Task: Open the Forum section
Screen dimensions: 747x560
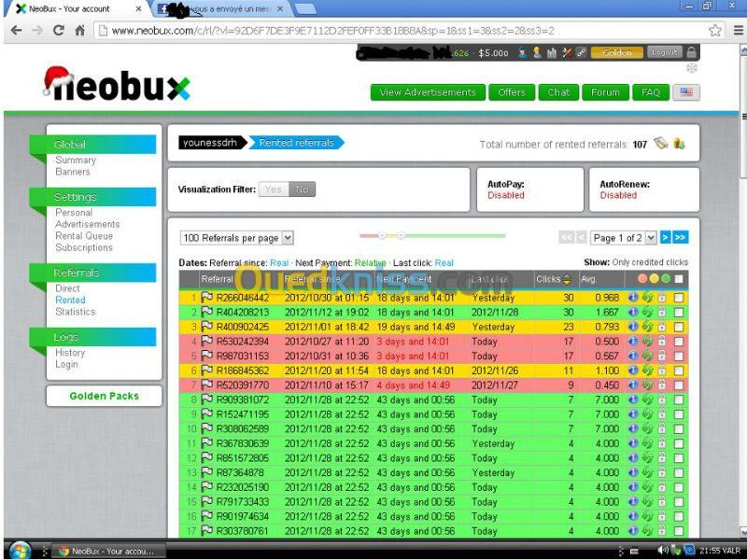Action: (x=605, y=92)
